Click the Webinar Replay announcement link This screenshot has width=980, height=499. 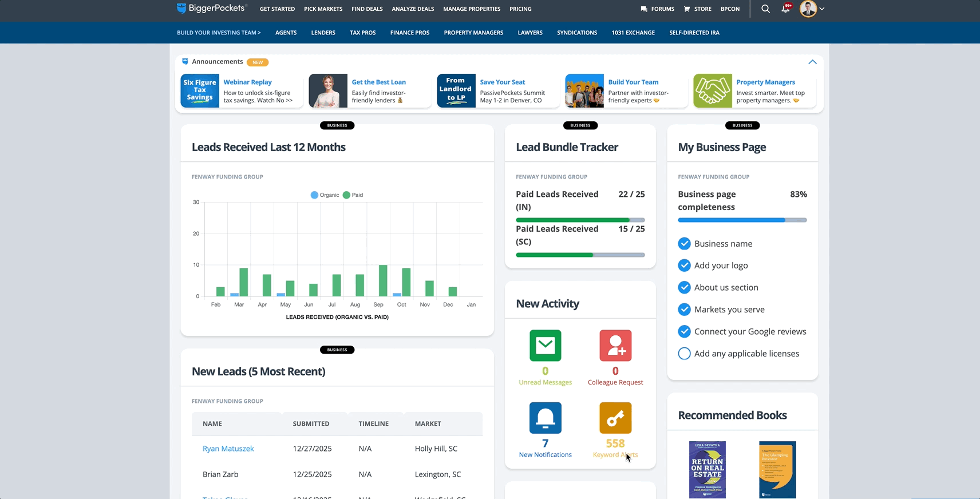tap(247, 82)
